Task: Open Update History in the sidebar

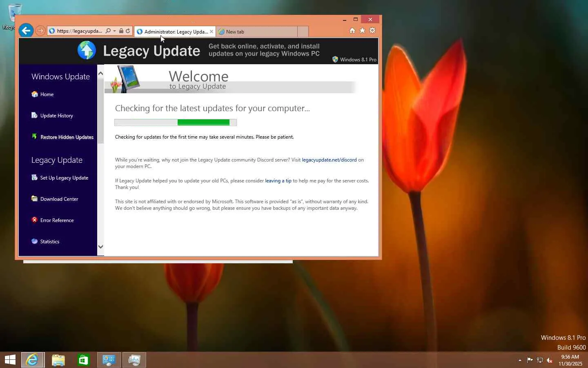Action: tap(57, 116)
